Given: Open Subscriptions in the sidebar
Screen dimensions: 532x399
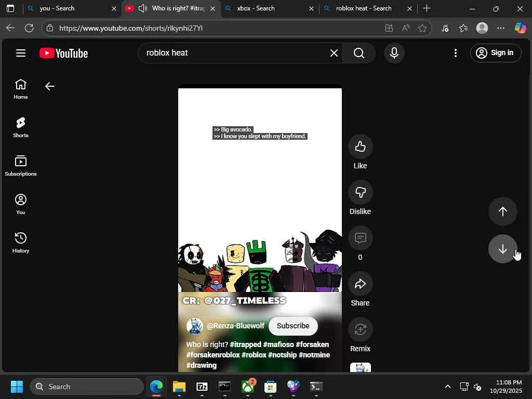Looking at the screenshot, I should tap(21, 166).
